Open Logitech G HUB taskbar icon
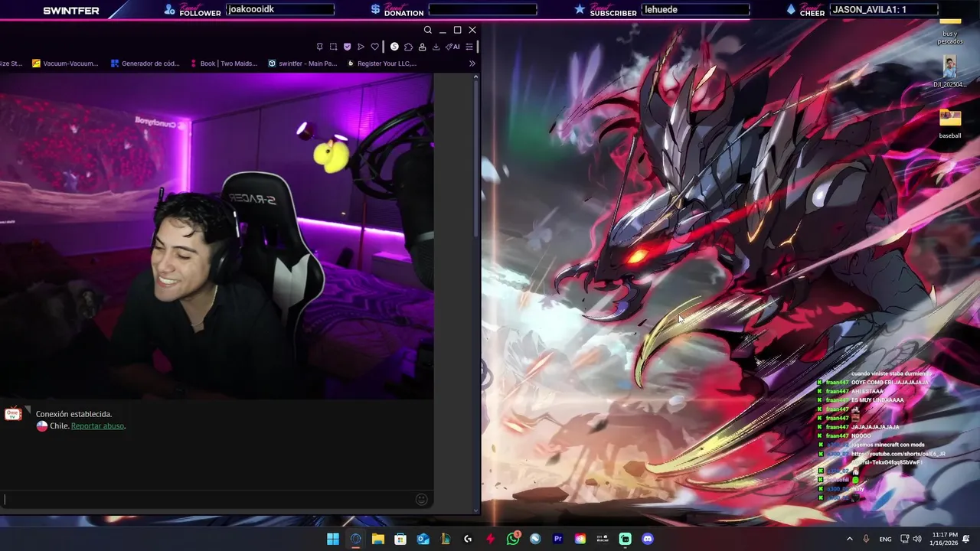 468,539
